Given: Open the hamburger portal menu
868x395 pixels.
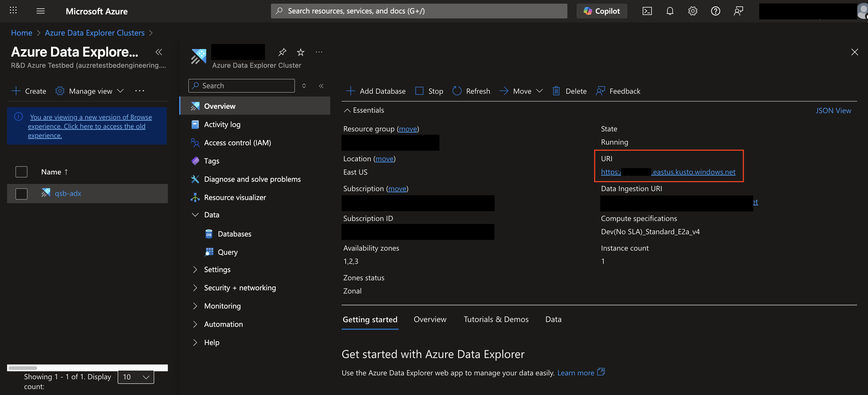Looking at the screenshot, I should (x=40, y=11).
